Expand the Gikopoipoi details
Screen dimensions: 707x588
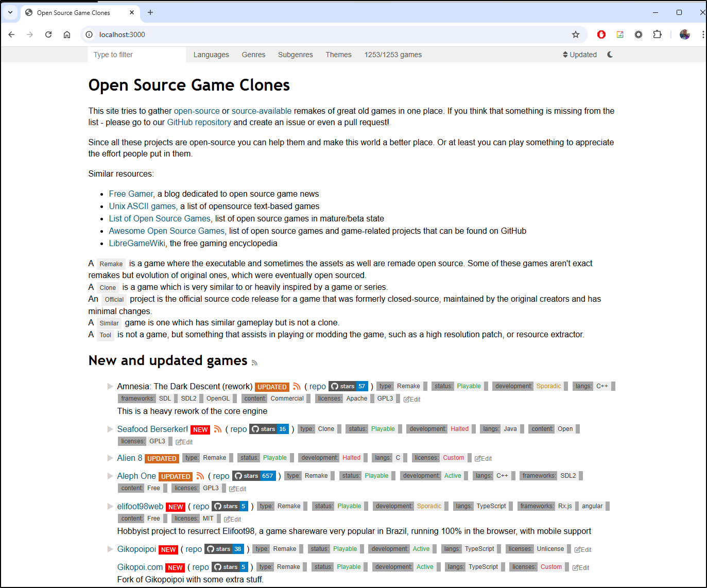[110, 549]
